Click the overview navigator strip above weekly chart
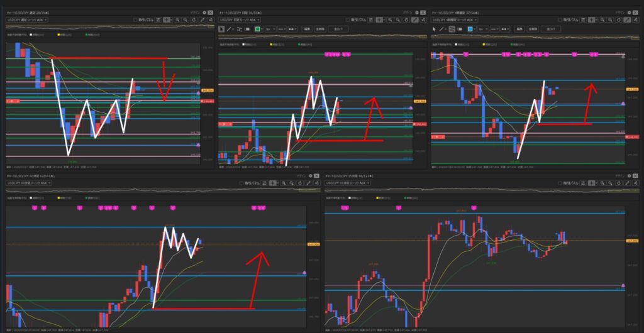The height and width of the screenshot is (333, 644). tap(110, 26)
